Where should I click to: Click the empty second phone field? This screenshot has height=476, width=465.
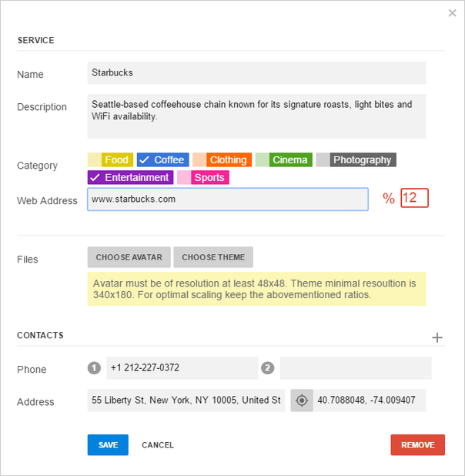point(356,368)
